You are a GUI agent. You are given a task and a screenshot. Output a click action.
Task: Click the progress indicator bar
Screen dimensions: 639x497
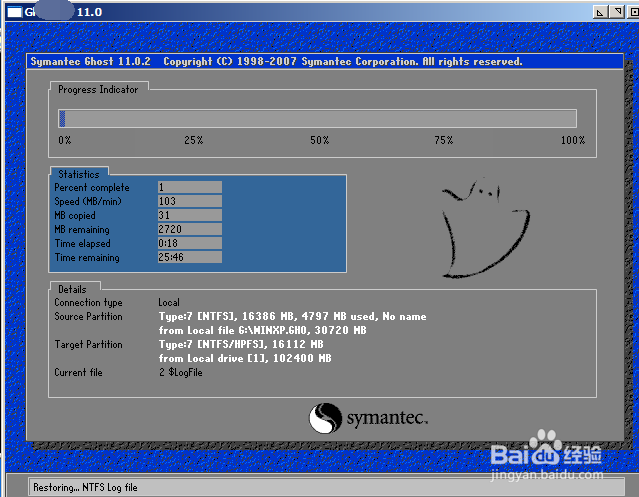coord(317,119)
